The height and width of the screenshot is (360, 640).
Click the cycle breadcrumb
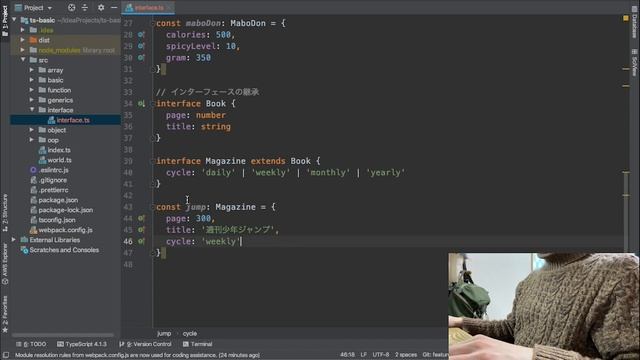point(190,333)
